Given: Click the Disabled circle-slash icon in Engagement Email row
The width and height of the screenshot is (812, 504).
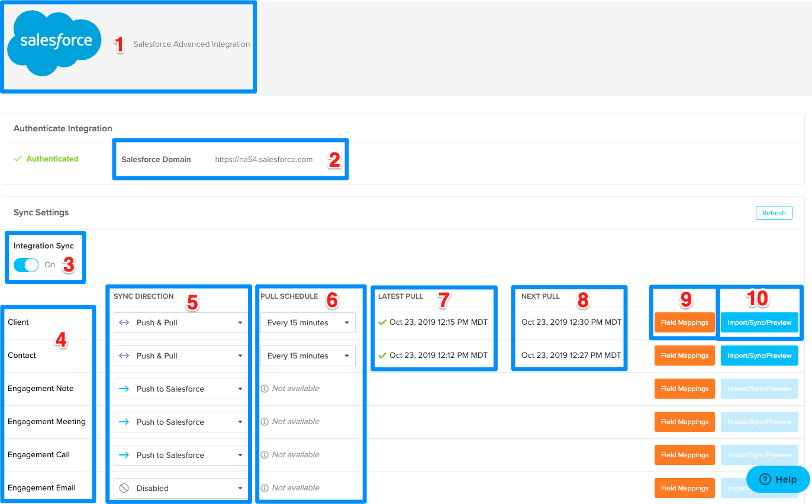Looking at the screenshot, I should (x=124, y=488).
